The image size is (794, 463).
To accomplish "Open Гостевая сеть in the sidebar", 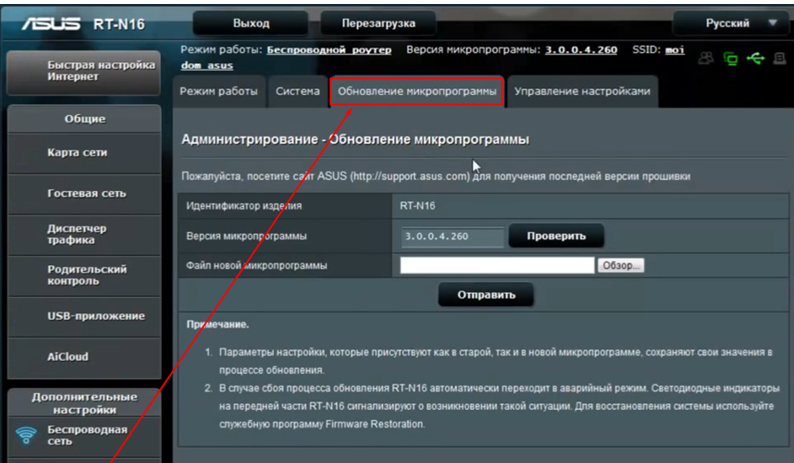I will (84, 194).
